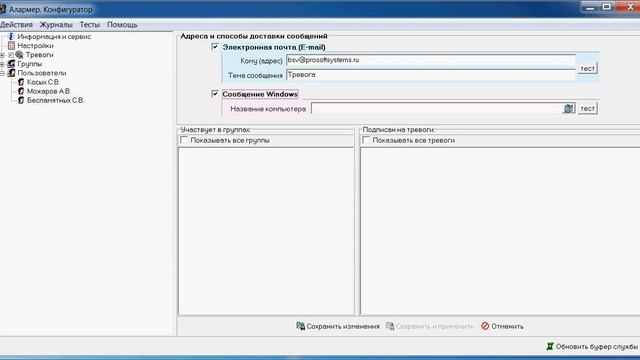Click the user icon next to Мохаров А.В.

(21, 91)
